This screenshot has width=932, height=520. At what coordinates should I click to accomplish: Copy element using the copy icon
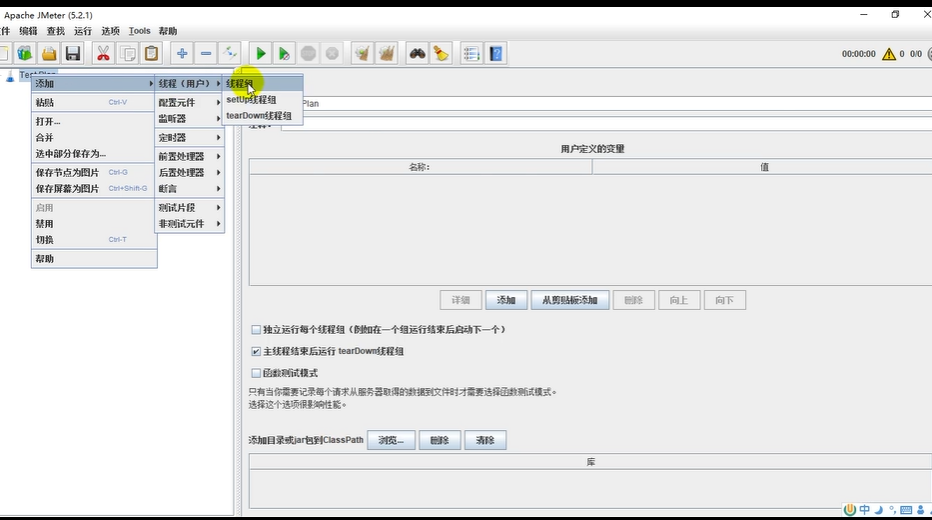pyautogui.click(x=127, y=53)
